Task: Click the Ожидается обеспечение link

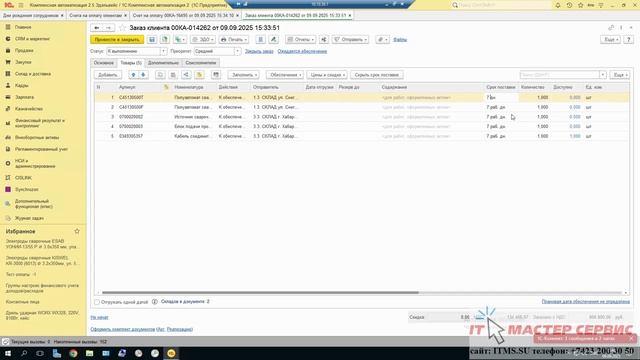Action: (x=302, y=51)
